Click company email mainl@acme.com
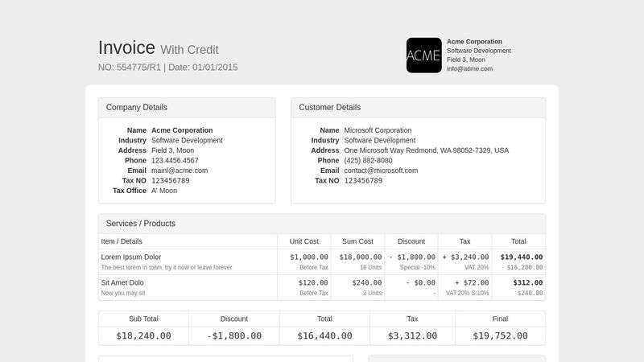644x362 pixels. coord(180,171)
